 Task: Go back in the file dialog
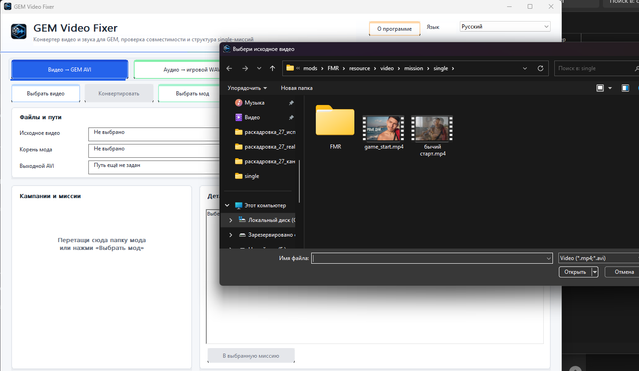[x=229, y=68]
